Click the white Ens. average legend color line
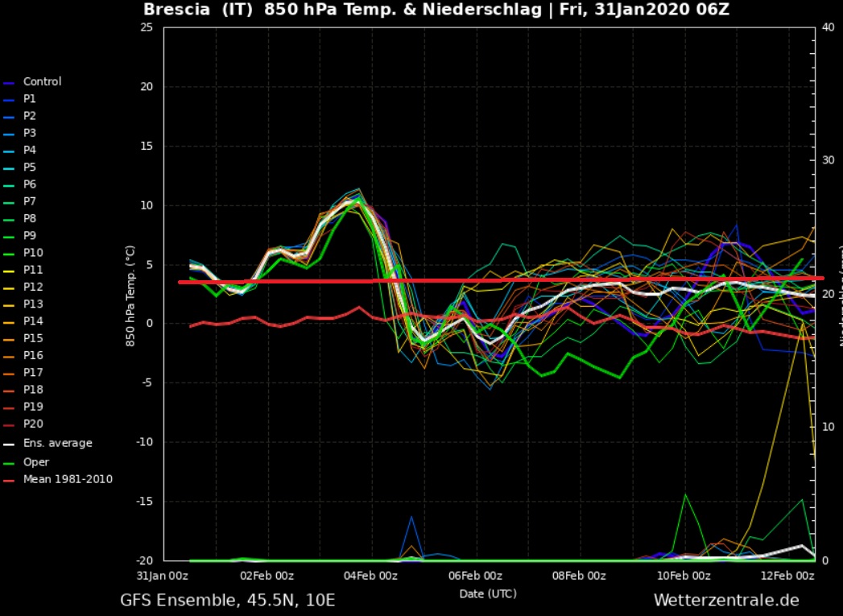This screenshot has height=616, width=843. coord(9,444)
